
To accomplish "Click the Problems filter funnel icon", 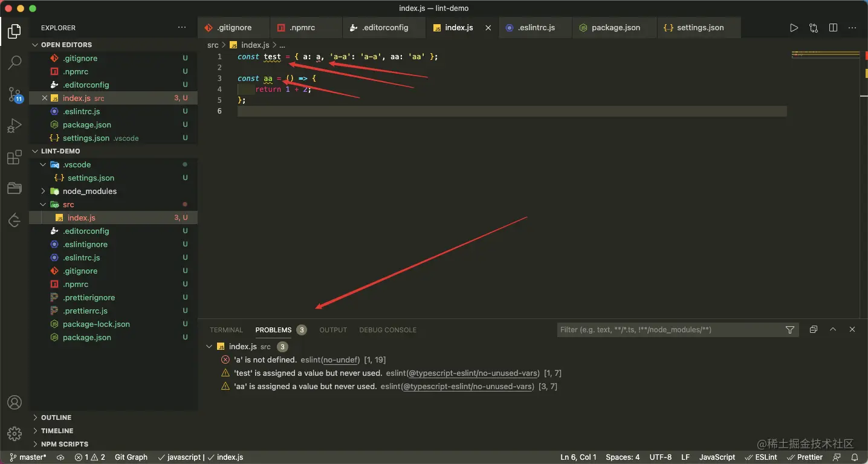I will (x=790, y=330).
